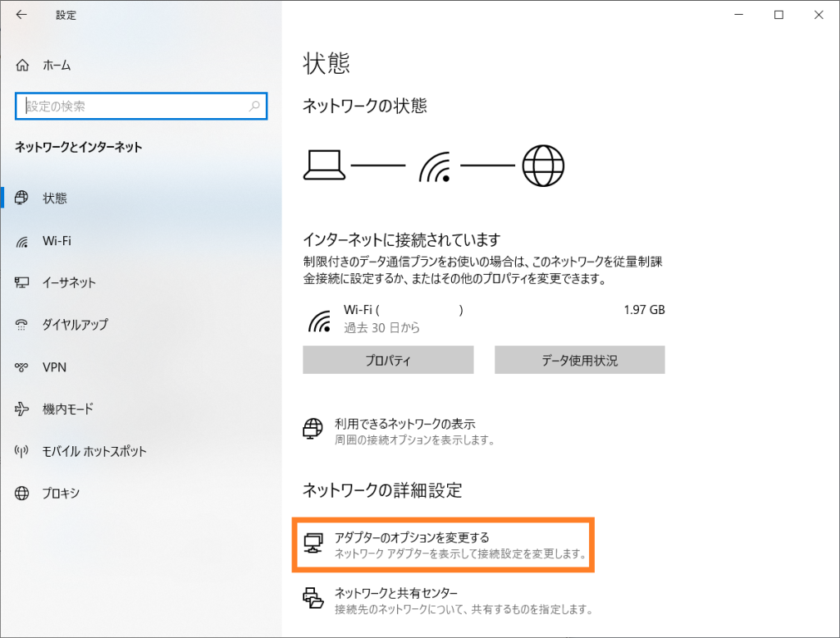Click the プロパティ button
Viewport: 840px width, 638px height.
point(388,359)
